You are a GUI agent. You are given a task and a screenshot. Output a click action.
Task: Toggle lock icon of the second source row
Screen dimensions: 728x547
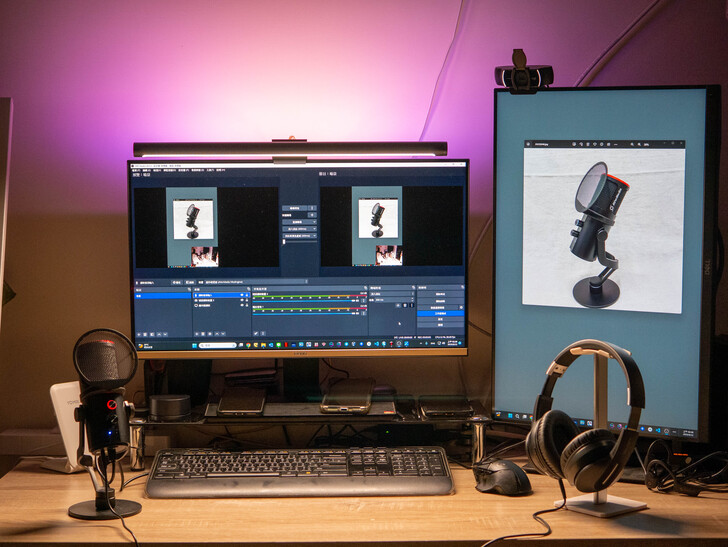click(247, 300)
